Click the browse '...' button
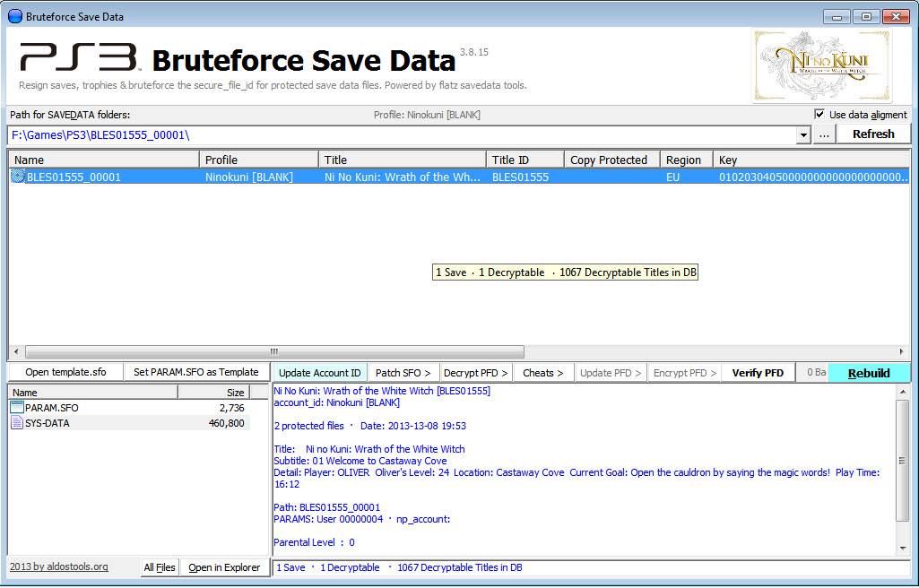 pos(823,134)
